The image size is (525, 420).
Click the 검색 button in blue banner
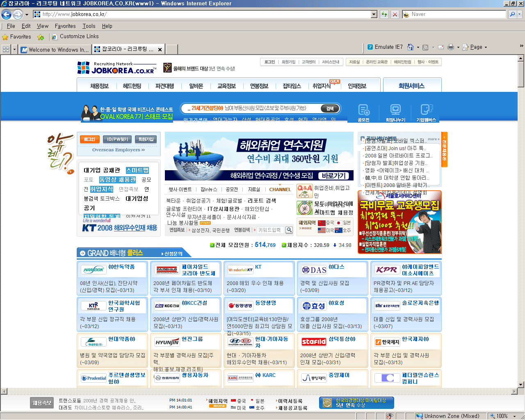(330, 108)
